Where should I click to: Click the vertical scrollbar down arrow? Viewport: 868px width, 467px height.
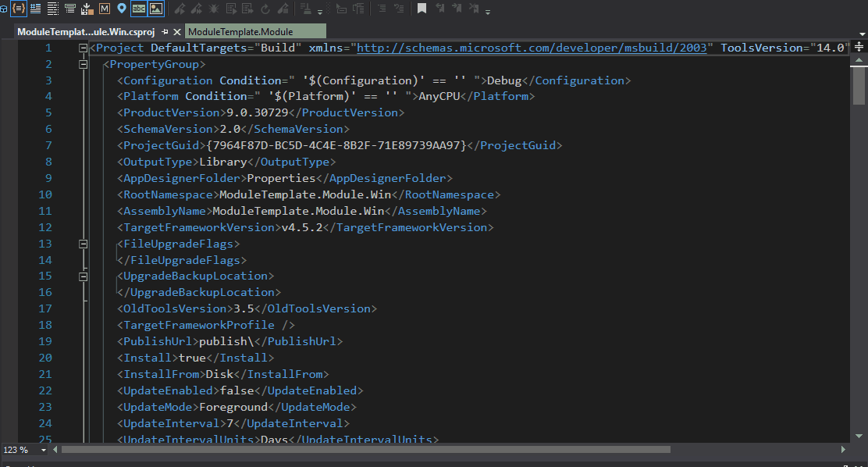[859, 436]
